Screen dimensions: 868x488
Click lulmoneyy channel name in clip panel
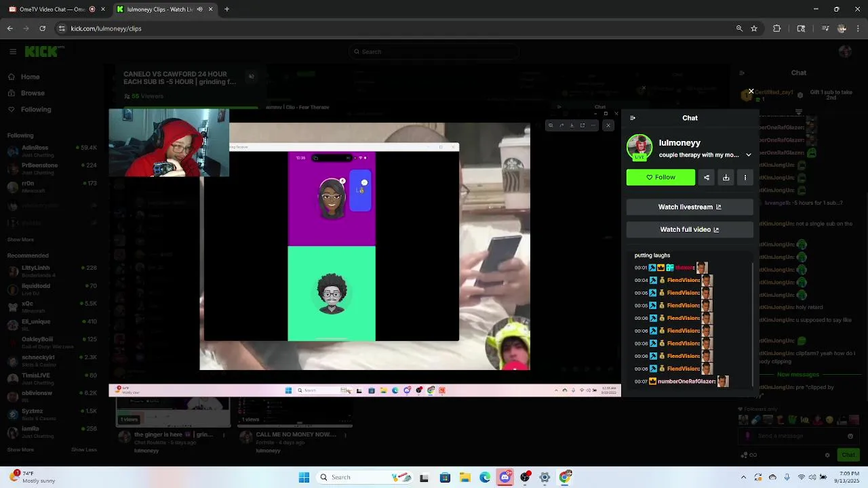pos(679,143)
